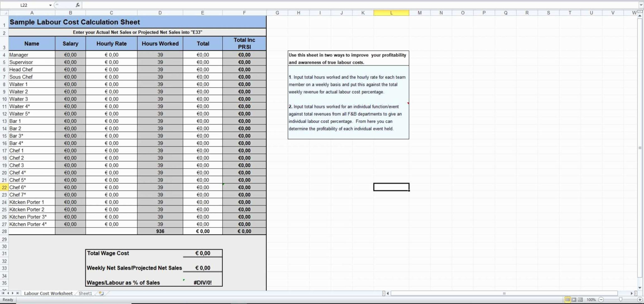Click the 'Total Inc PRSI' heading cell
The width and height of the screenshot is (644, 304).
pos(244,44)
